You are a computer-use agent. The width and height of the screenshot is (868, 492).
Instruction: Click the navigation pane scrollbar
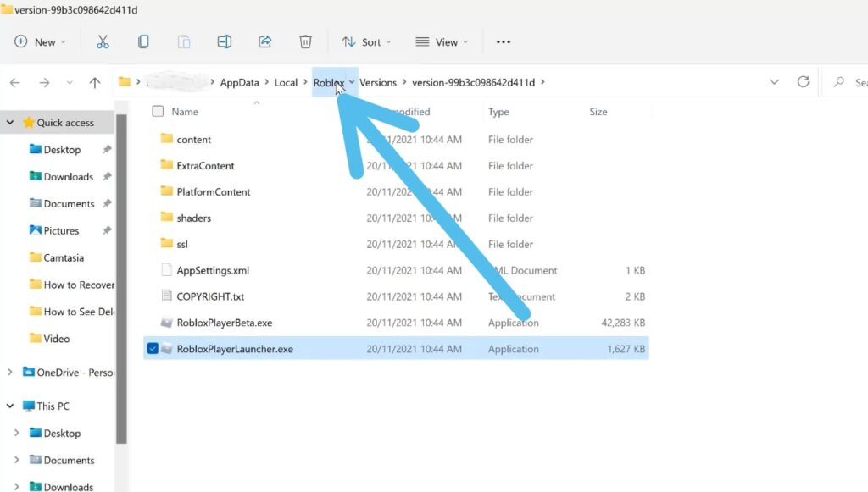[121, 279]
